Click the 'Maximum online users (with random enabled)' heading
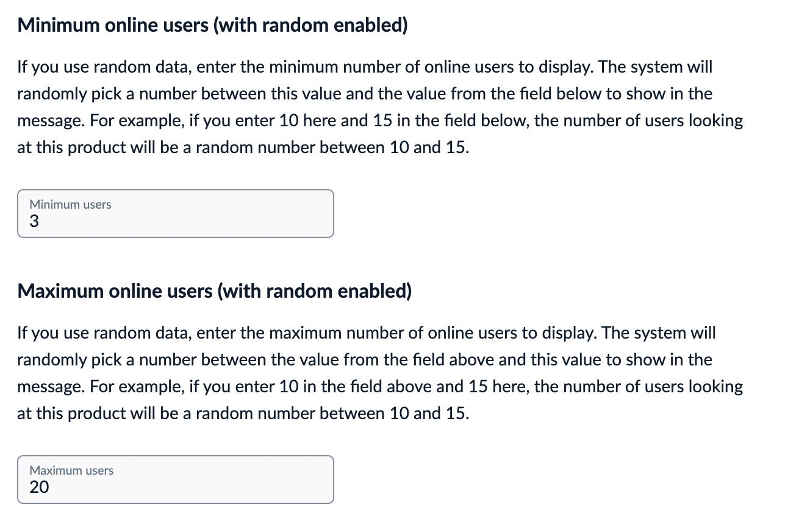The width and height of the screenshot is (810, 532). point(214,291)
